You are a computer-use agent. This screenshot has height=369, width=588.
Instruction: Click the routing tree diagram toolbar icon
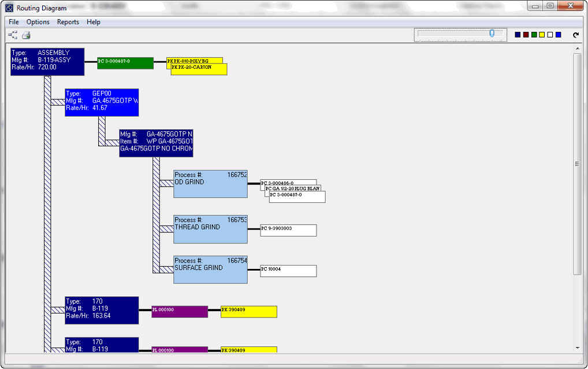[x=13, y=35]
